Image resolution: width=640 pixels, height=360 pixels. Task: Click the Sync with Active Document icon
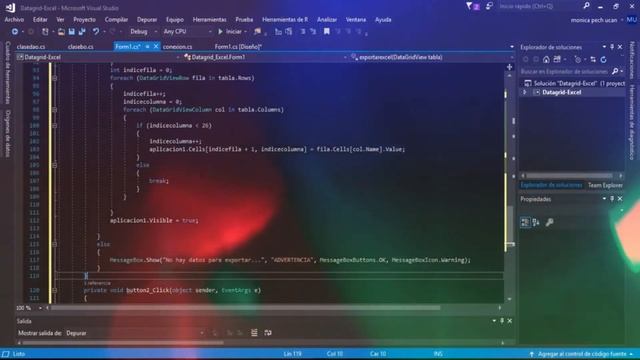[x=593, y=60]
